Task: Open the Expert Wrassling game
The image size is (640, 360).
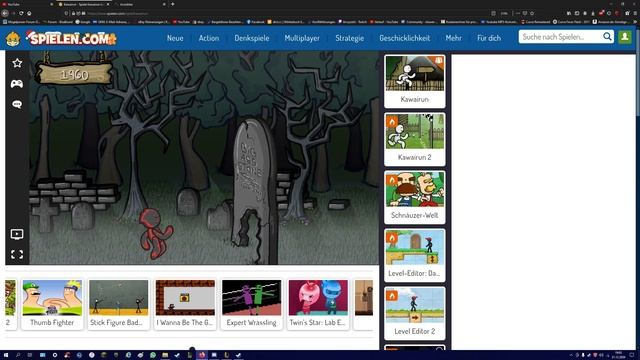Action: point(252,304)
